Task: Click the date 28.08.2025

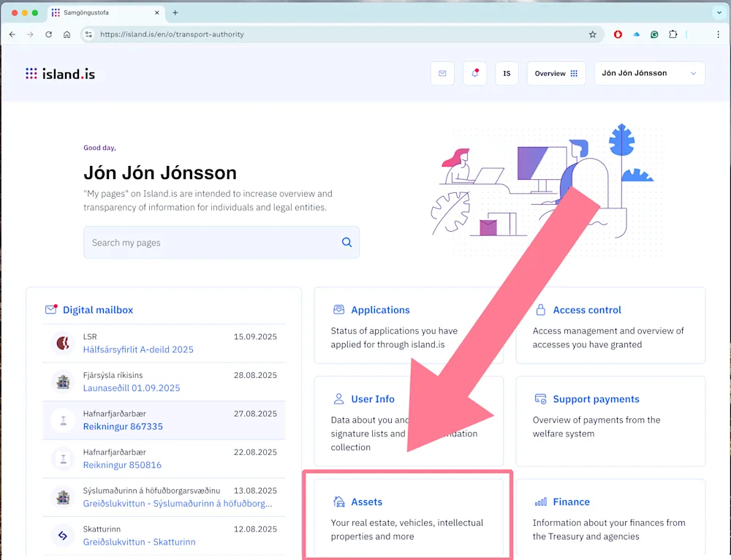Action: tap(255, 375)
